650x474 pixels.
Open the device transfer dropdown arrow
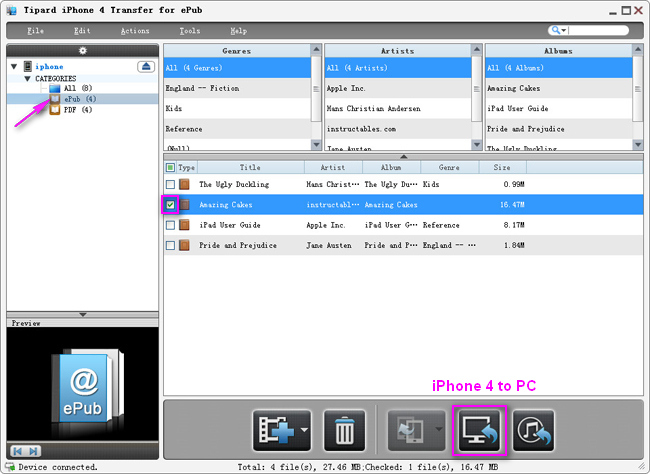tap(439, 429)
